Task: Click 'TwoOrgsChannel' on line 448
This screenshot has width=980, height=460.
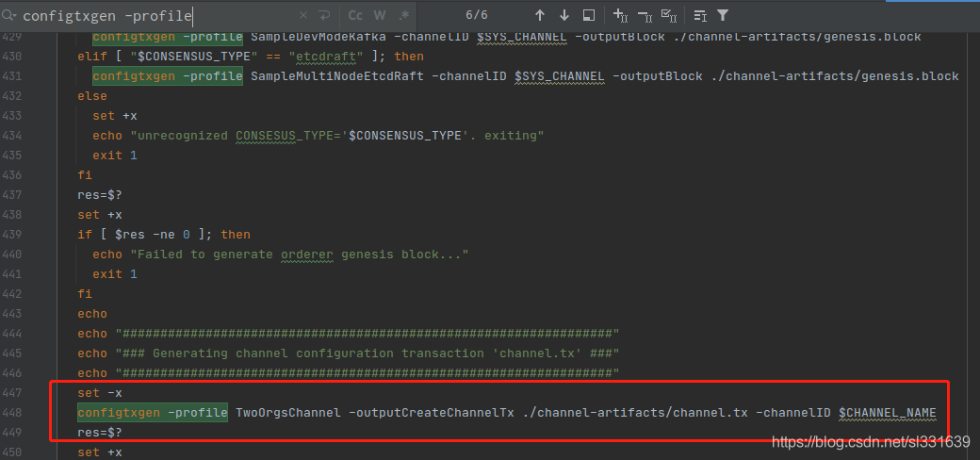Action: [288, 413]
